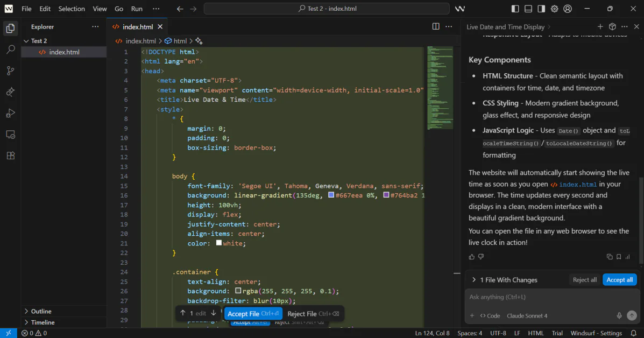Copy the response with copy icon

tap(610, 257)
